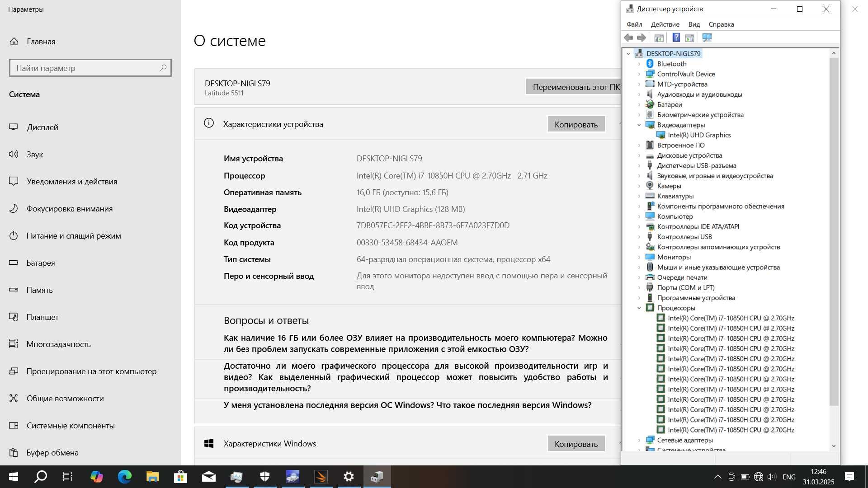
Task: Copy device specifications with Копировать button
Action: click(x=576, y=124)
